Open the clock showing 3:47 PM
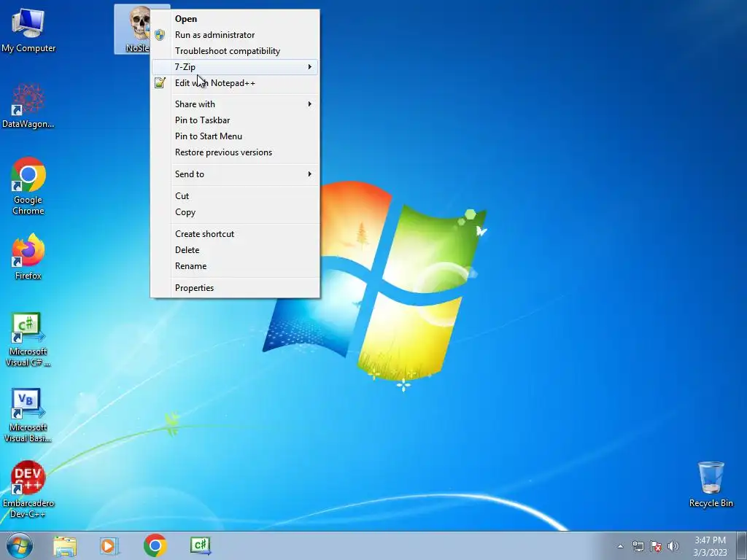 tap(710, 546)
